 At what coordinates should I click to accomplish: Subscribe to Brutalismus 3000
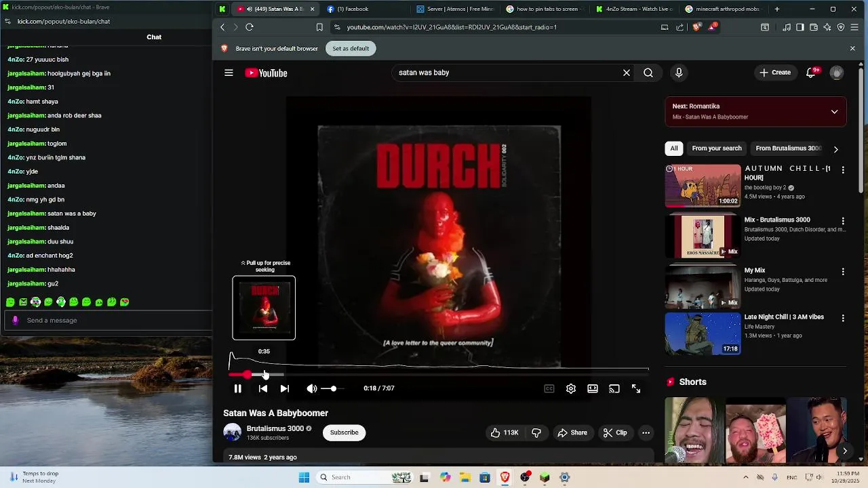click(x=344, y=432)
